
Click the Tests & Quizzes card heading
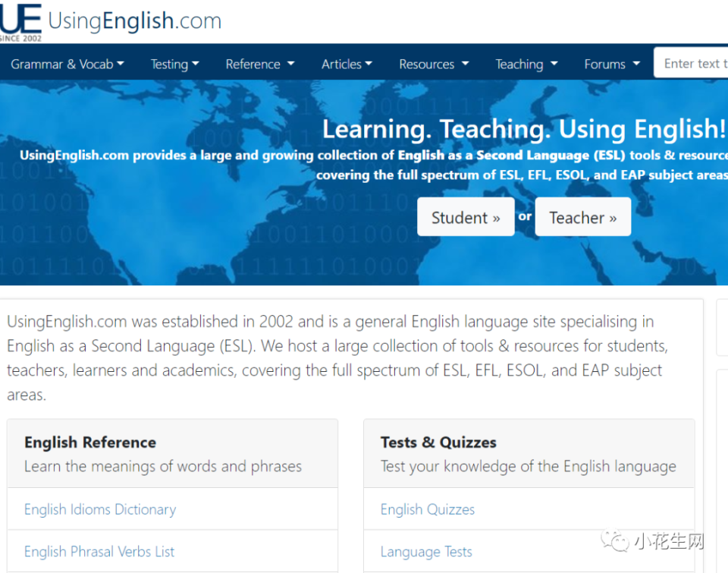pyautogui.click(x=438, y=442)
